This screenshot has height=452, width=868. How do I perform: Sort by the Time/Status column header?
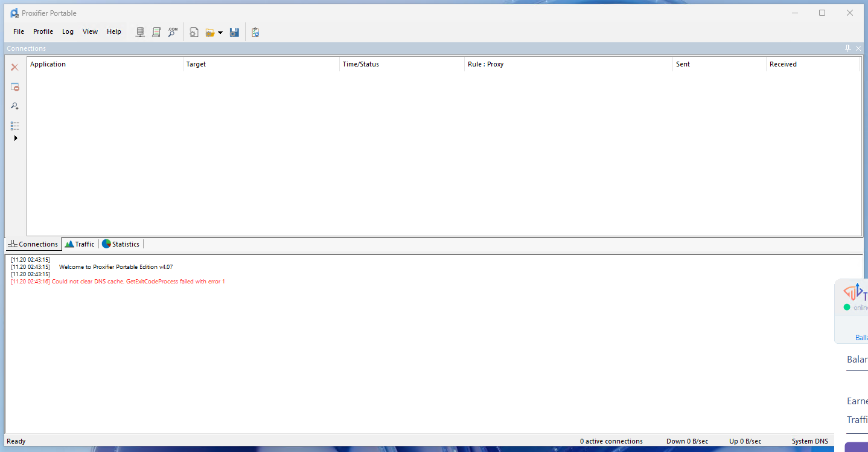click(402, 64)
